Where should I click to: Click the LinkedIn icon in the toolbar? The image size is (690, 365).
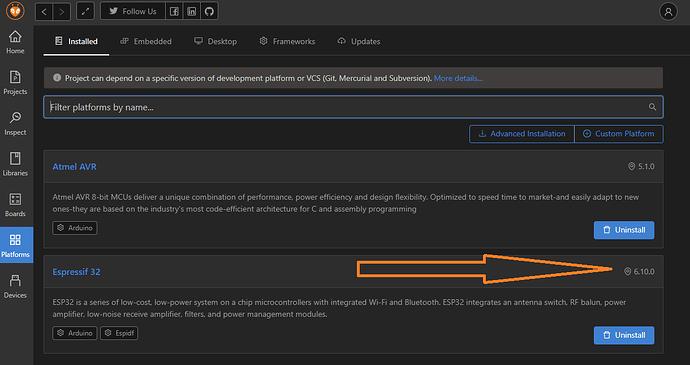pyautogui.click(x=191, y=11)
